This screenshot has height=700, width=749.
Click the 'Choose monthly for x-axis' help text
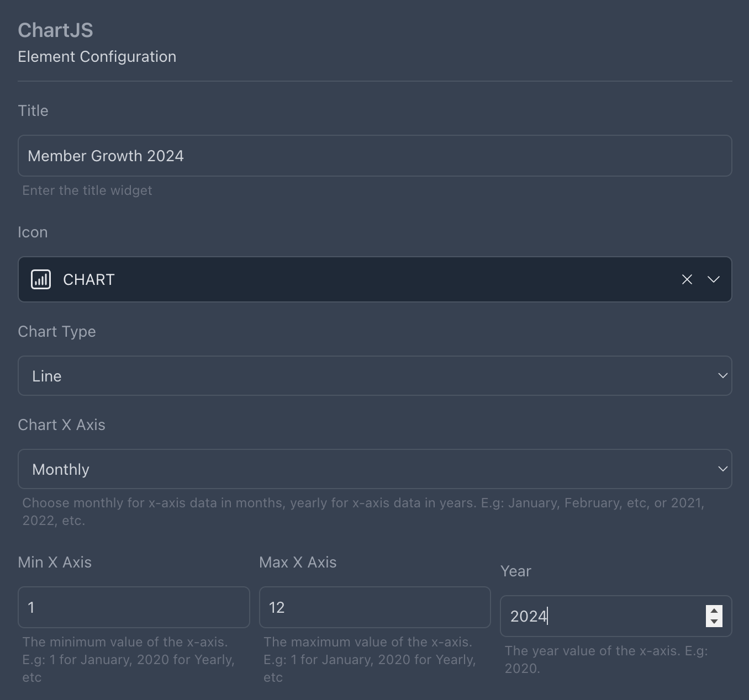[363, 512]
